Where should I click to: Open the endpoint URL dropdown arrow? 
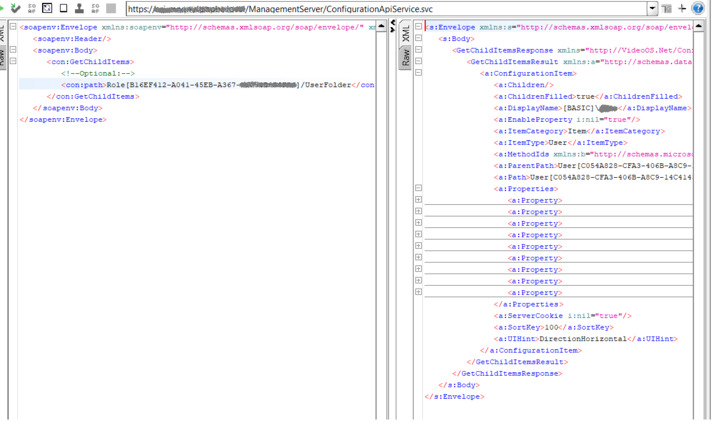652,9
